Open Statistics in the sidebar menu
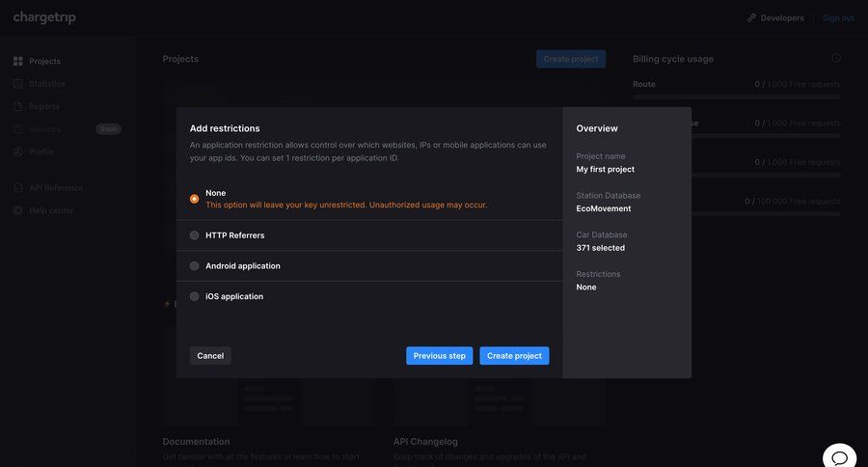 point(47,84)
